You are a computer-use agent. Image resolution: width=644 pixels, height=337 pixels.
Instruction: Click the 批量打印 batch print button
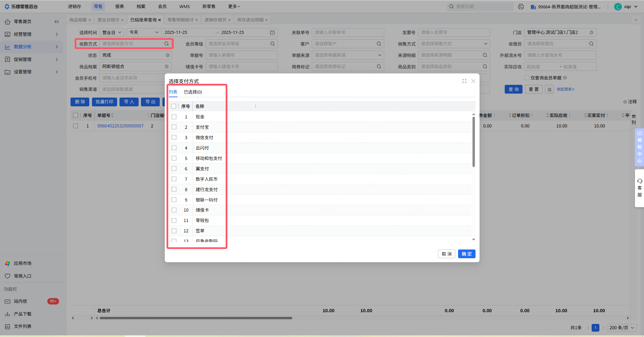(x=104, y=102)
